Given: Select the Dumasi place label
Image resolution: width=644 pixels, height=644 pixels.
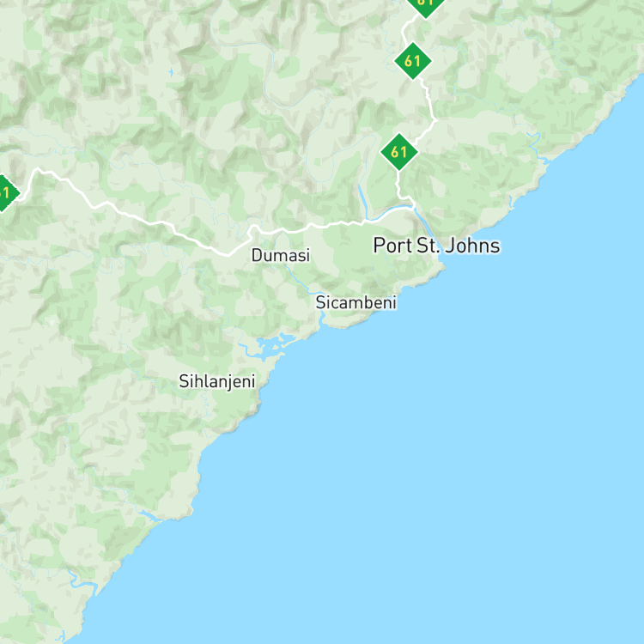Looking at the screenshot, I should [x=281, y=255].
